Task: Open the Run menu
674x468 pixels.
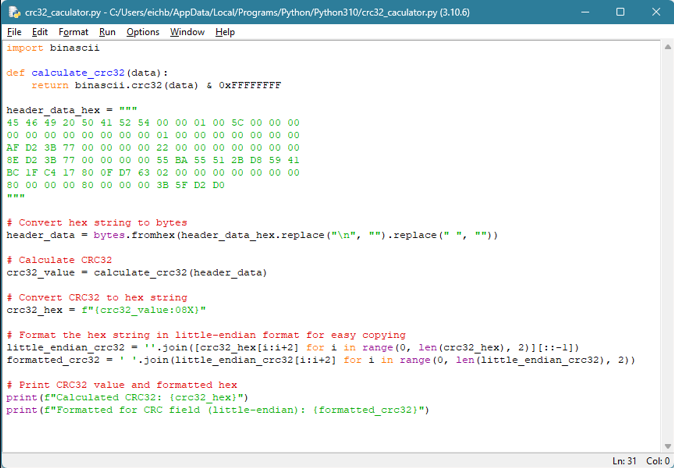Action: tap(107, 32)
